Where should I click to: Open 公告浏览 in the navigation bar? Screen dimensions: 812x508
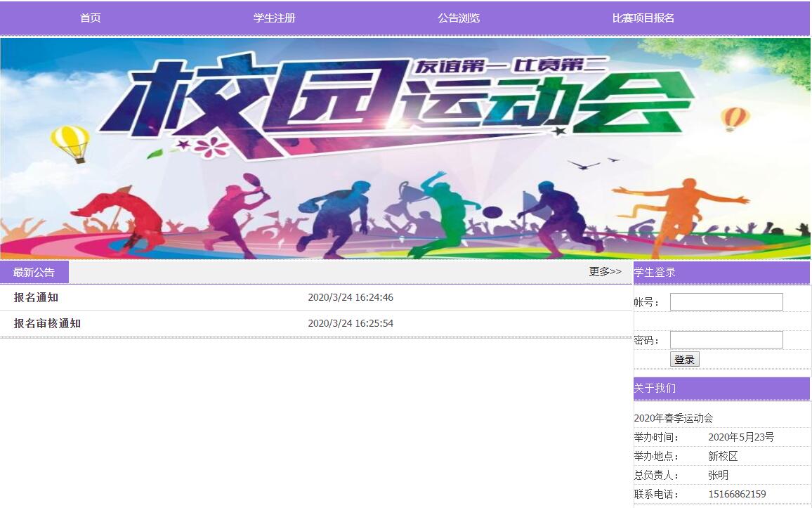[459, 18]
